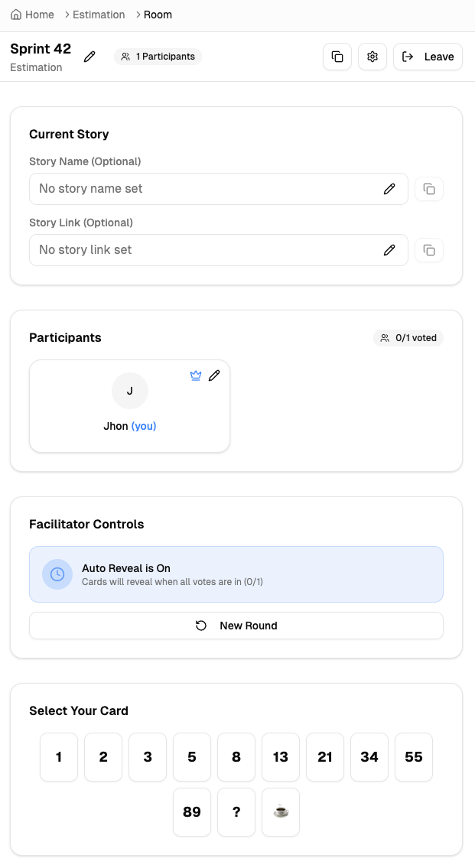Click the Auto Reveal is On banner
The image size is (475, 868).
[x=236, y=574]
